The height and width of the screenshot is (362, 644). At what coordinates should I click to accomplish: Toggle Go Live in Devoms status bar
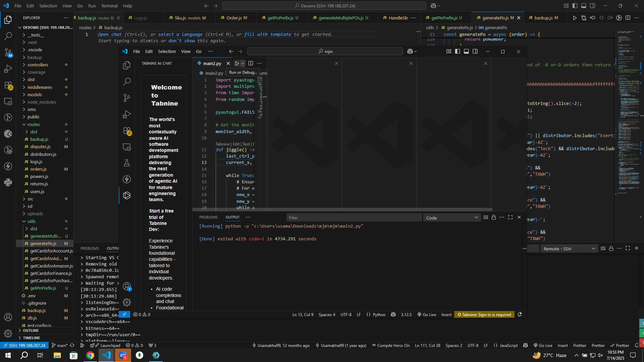point(543,345)
